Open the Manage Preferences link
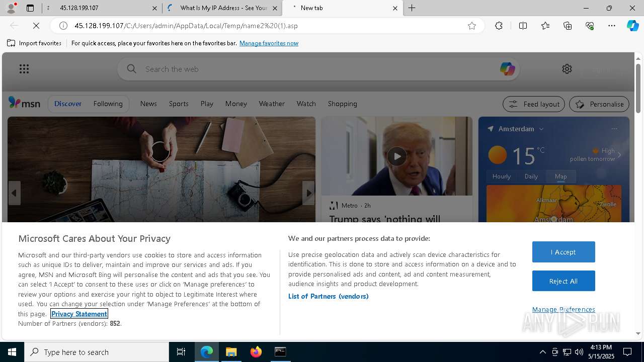 [563, 309]
